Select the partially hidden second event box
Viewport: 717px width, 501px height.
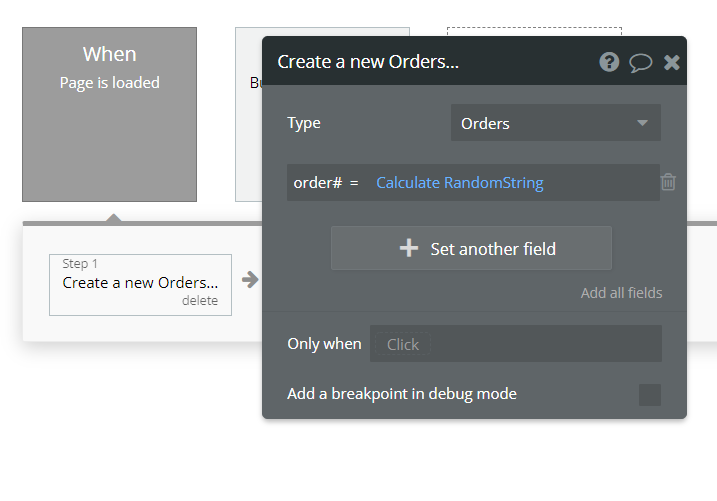249,114
